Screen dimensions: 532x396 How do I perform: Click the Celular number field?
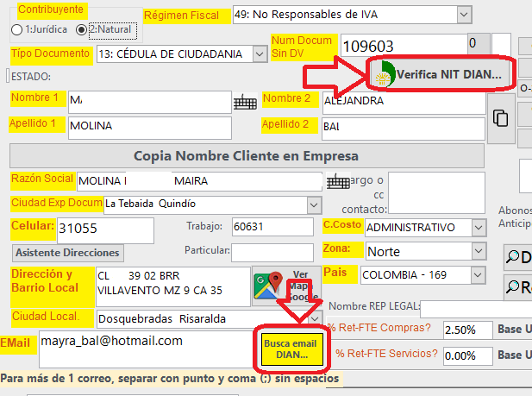coord(103,229)
